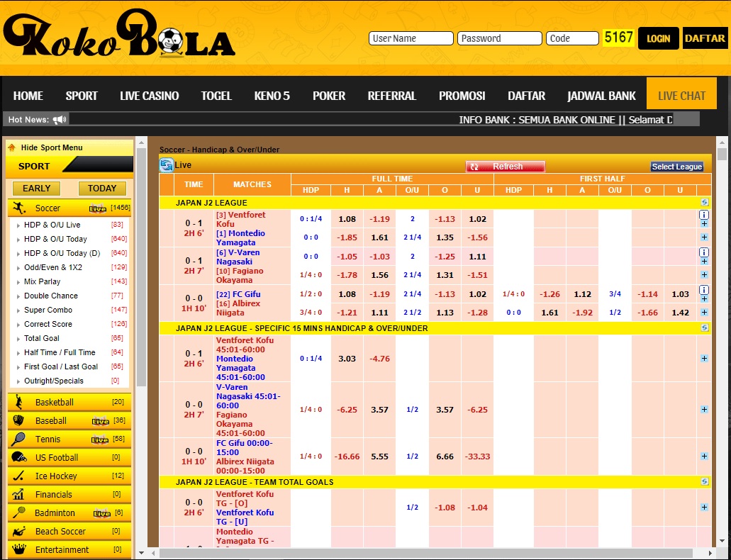The width and height of the screenshot is (731, 560).
Task: Click the Entertainment crown icon
Action: (18, 549)
